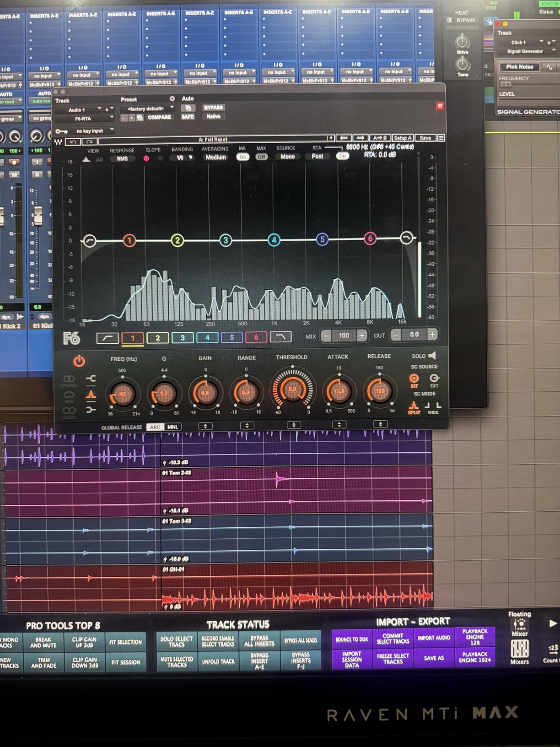Click the Waves logo in F6 toolbar
The width and height of the screenshot is (560, 747).
58,142
